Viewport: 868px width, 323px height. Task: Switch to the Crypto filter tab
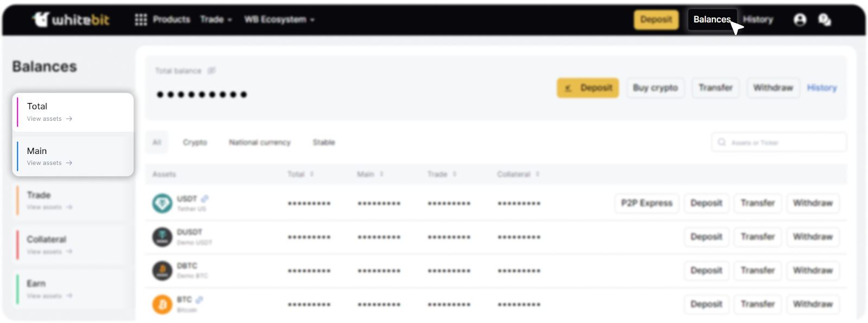click(195, 143)
